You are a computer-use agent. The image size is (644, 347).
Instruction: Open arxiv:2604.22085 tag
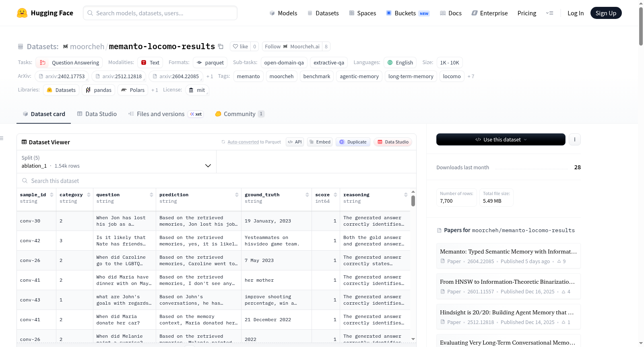(175, 76)
